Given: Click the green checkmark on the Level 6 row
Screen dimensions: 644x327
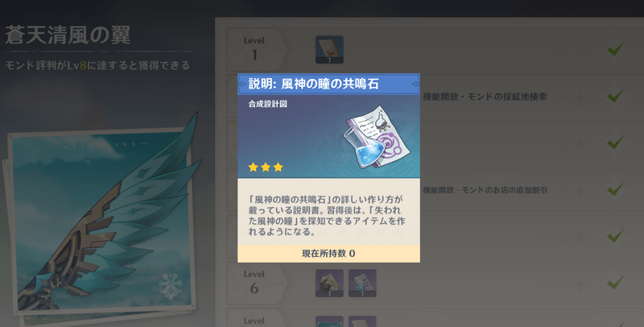Looking at the screenshot, I should (x=615, y=282).
